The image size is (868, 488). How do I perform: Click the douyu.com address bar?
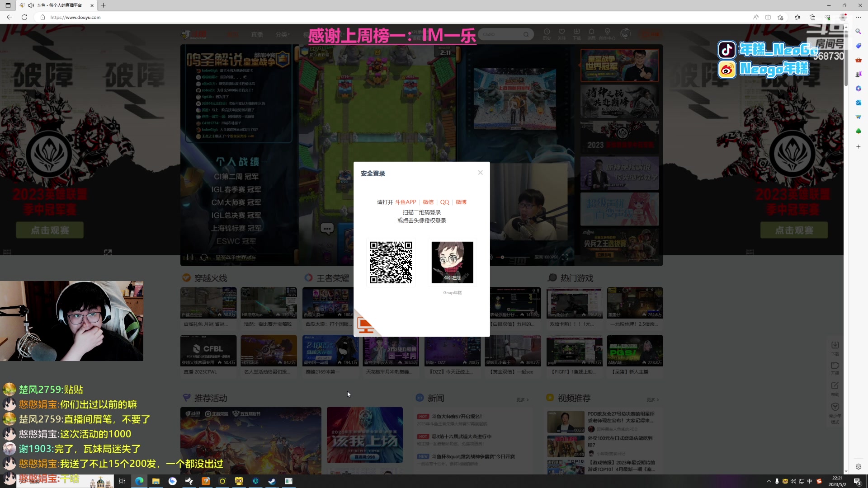[393, 17]
